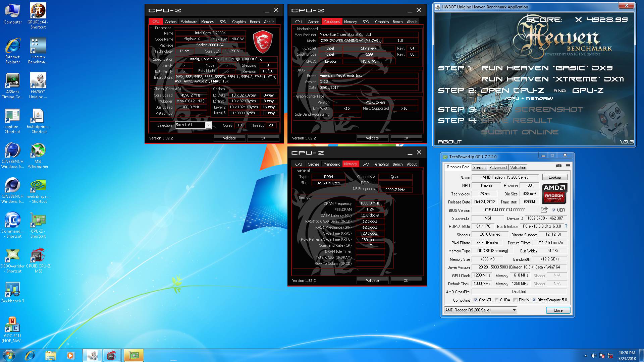Toggle the UEFI checkbox in GPU-Z
The width and height of the screenshot is (644, 362).
point(554,210)
